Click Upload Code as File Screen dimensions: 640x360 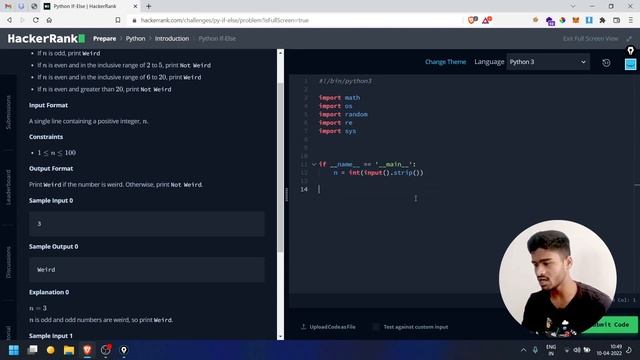click(x=328, y=327)
